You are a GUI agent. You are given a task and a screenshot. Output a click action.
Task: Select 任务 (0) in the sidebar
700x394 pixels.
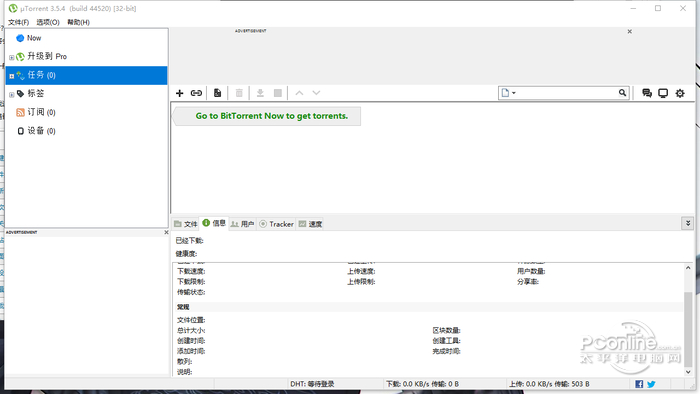coord(86,75)
